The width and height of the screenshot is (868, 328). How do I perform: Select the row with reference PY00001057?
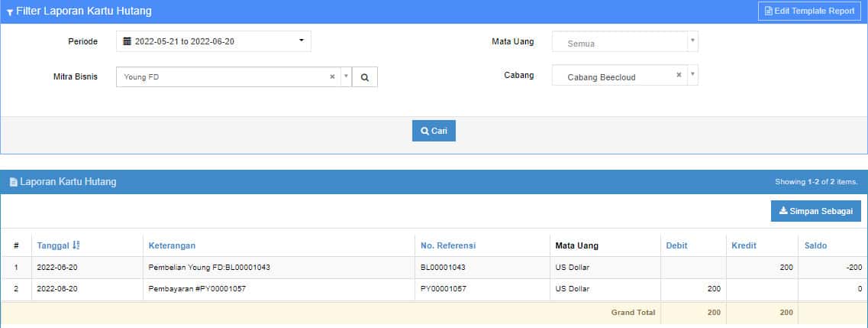pos(444,289)
